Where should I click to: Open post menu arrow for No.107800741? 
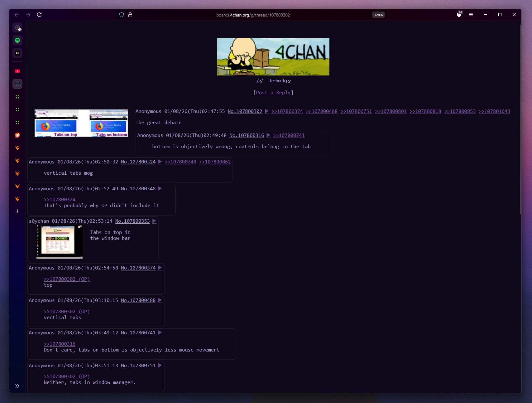point(160,333)
